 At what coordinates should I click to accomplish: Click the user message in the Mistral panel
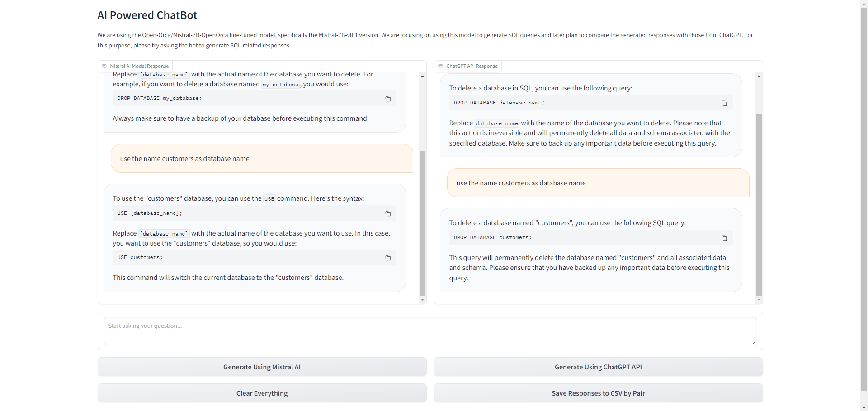click(x=262, y=159)
